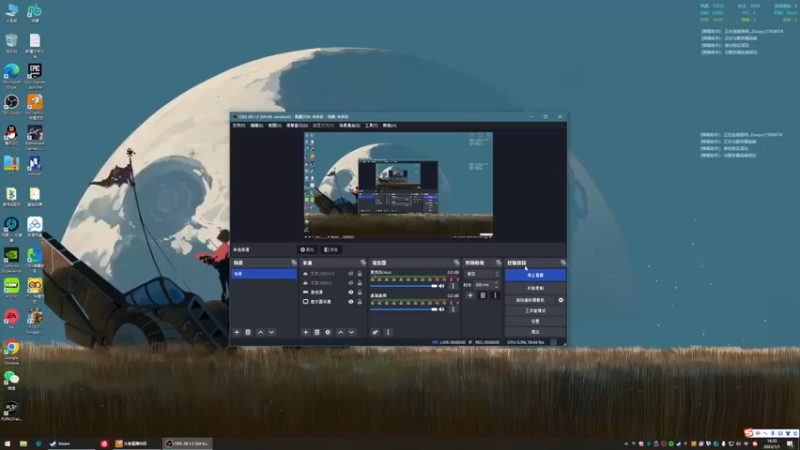This screenshot has width=800, height=450.
Task: Lock the 显示器采集 display capture source
Action: click(x=360, y=302)
